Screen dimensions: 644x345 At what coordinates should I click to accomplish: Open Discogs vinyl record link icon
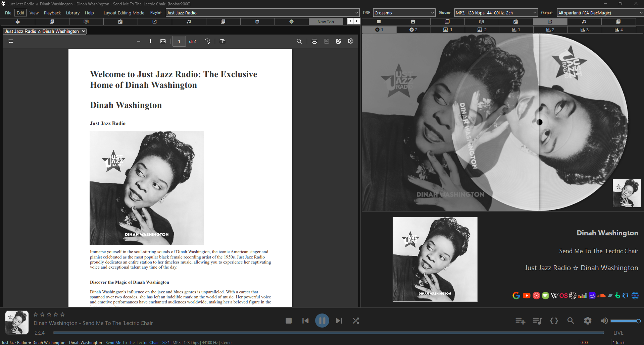click(573, 295)
